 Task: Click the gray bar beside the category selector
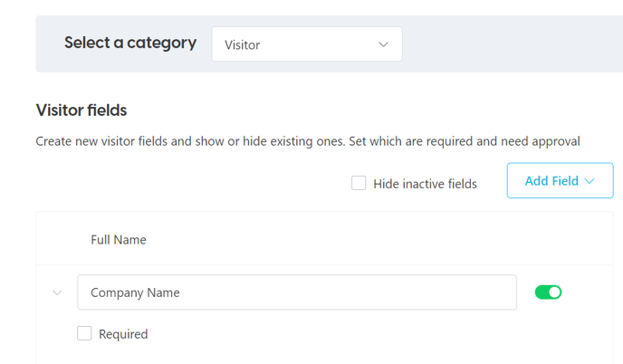pos(513,44)
